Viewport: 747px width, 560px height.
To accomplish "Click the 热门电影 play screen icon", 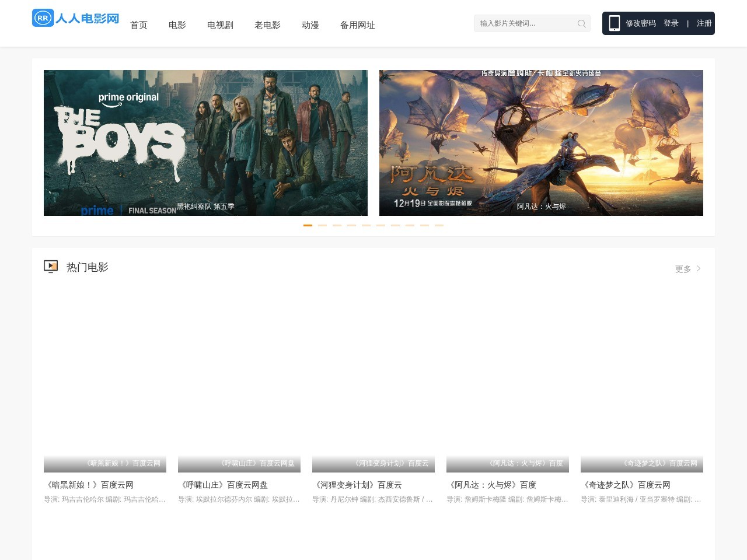I will (51, 267).
